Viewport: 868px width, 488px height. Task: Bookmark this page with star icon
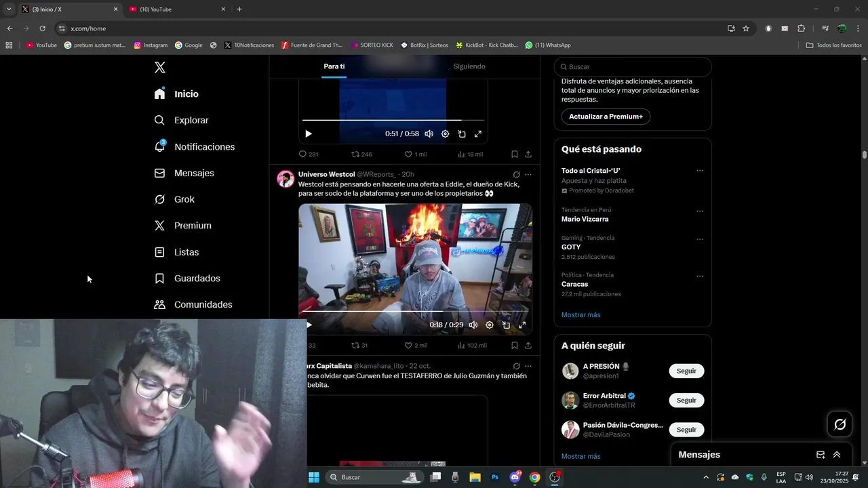pos(746,28)
